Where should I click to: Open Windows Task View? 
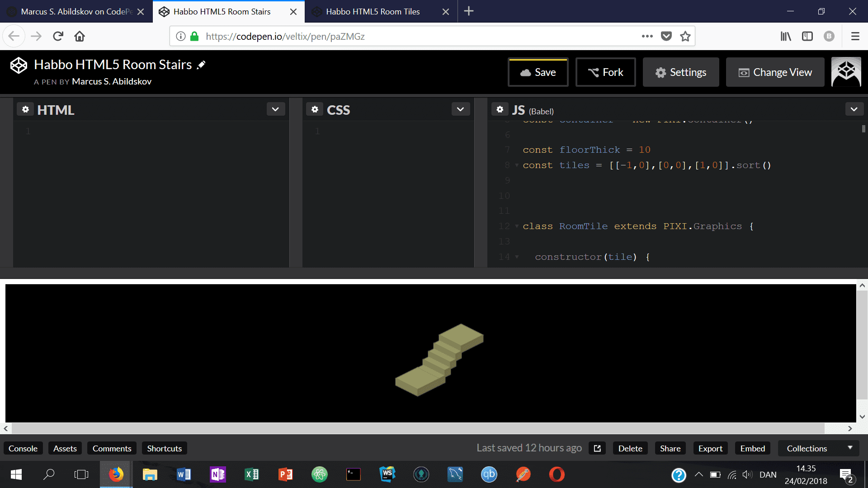(x=81, y=474)
